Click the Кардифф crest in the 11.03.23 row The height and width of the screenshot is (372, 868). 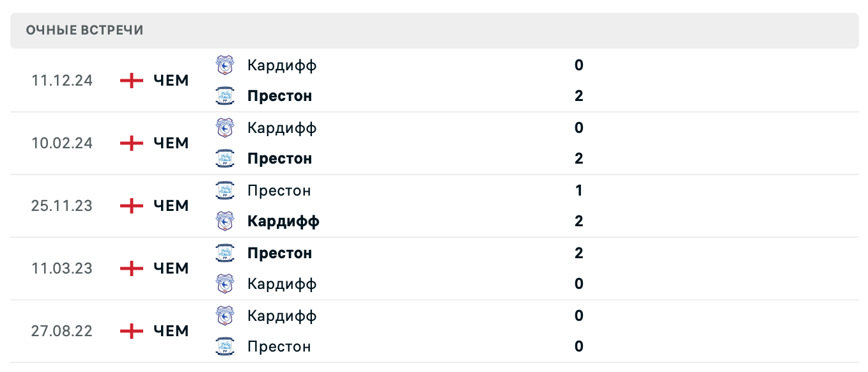click(x=224, y=284)
